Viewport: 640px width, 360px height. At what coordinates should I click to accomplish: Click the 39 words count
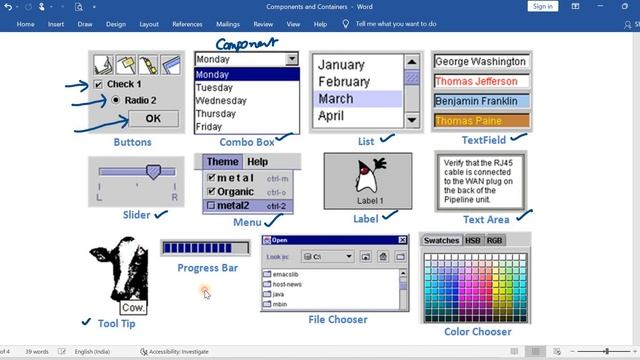click(37, 351)
